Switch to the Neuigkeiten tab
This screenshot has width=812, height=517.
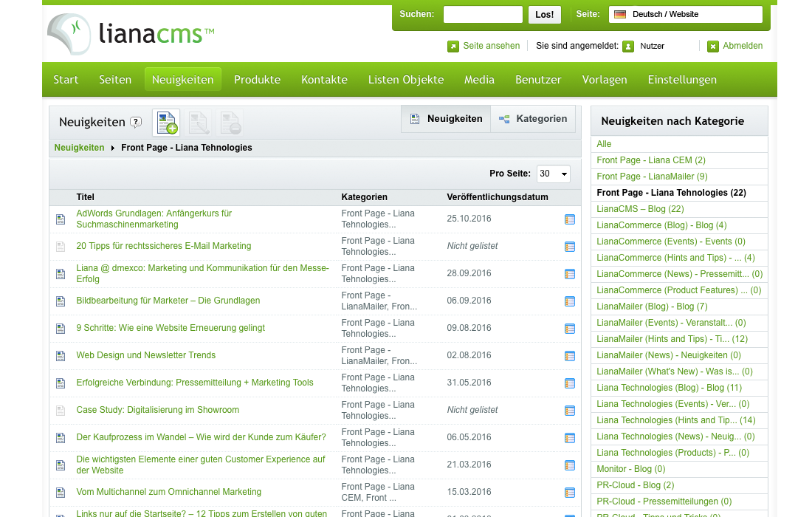[446, 119]
